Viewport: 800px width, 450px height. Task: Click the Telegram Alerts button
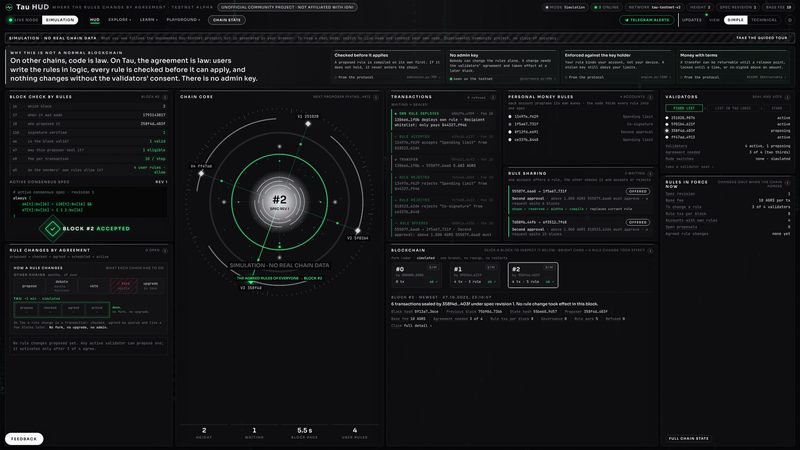point(646,20)
